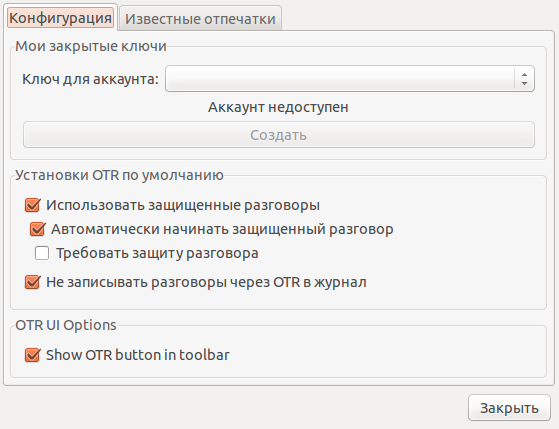Enable Требовать защиту разговора checkbox
The width and height of the screenshot is (559, 429).
tap(42, 253)
